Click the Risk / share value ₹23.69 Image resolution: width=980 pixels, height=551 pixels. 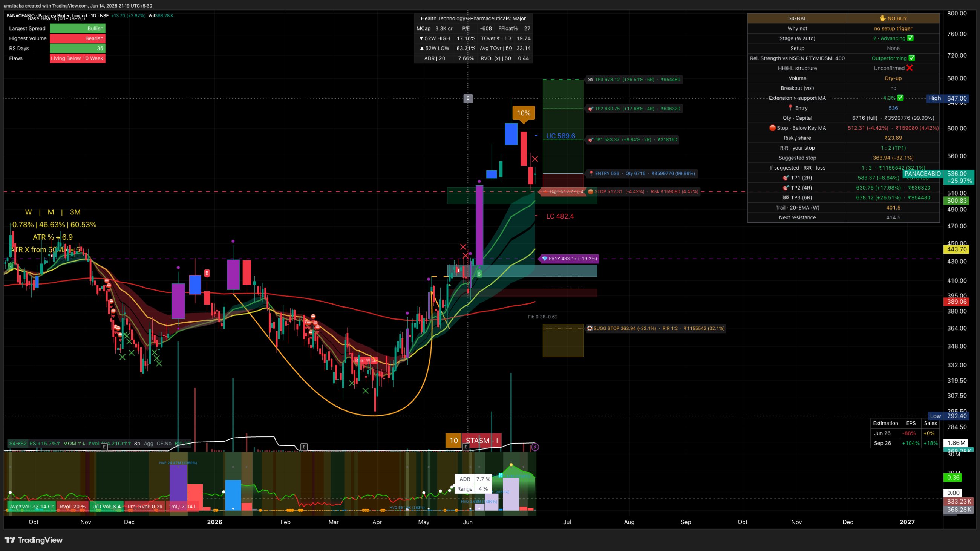893,138
